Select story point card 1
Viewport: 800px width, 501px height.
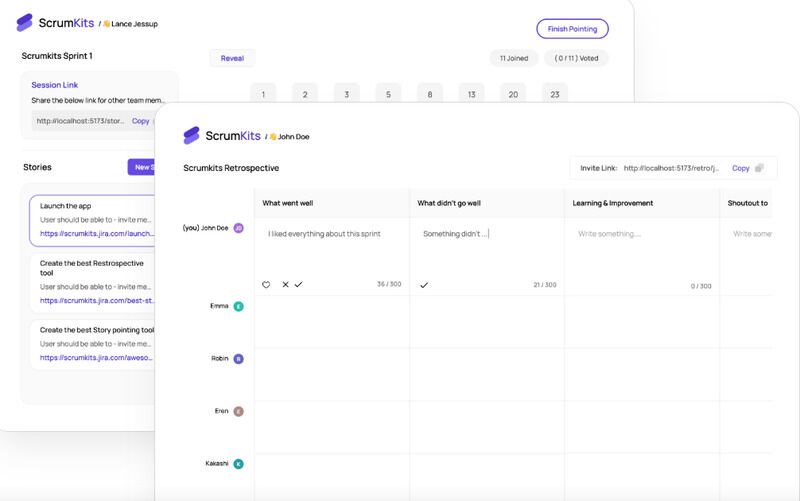[x=263, y=94]
